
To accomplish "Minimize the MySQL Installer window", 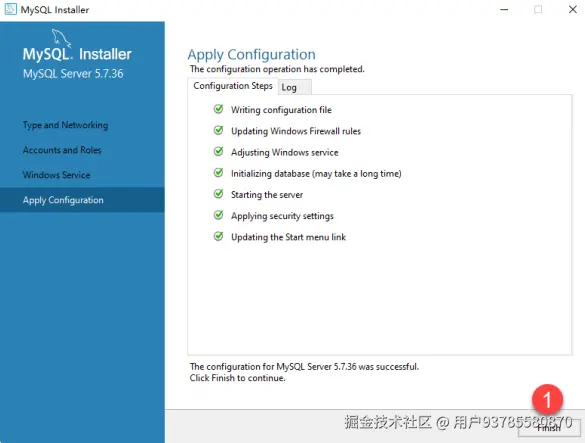I will coord(504,9).
